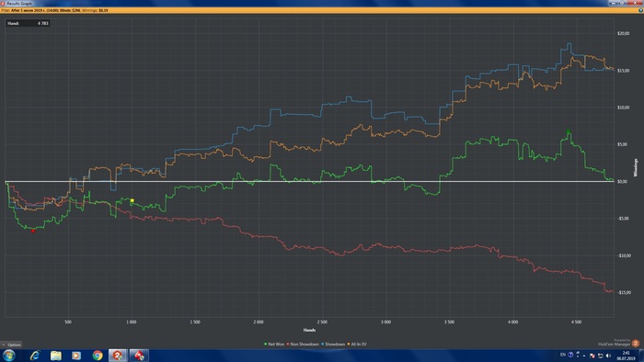Open the Windows Start menu
644x362 pixels.
pyautogui.click(x=8, y=355)
